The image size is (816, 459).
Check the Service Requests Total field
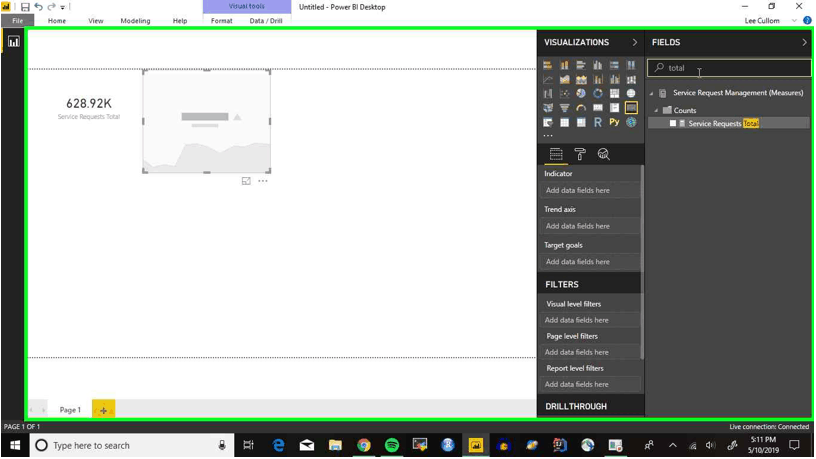tap(672, 123)
